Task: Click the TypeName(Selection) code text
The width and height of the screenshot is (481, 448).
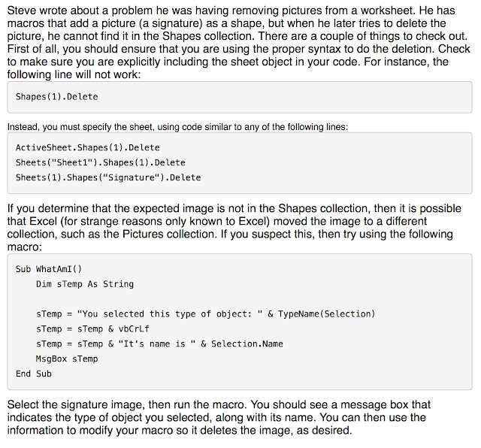Action: (x=326, y=314)
